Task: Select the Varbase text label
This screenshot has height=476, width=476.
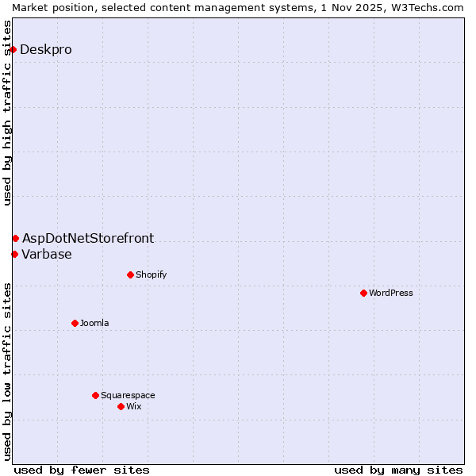Action: pos(47,254)
